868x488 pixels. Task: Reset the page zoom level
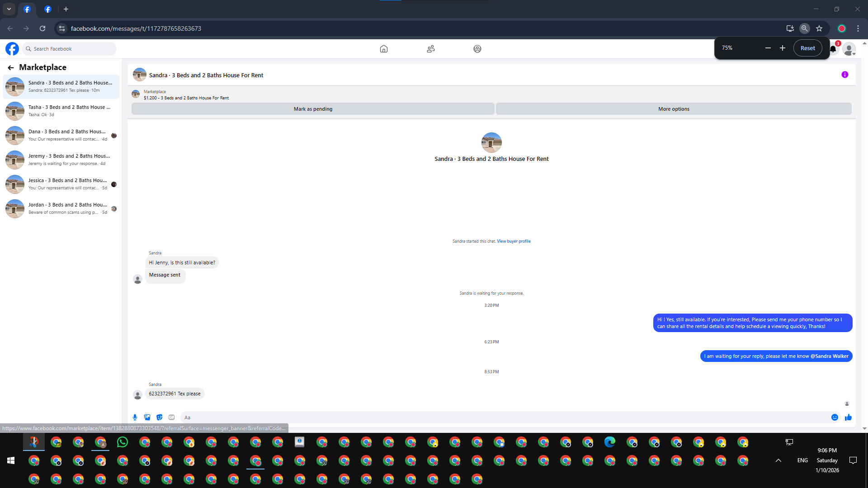pyautogui.click(x=807, y=48)
